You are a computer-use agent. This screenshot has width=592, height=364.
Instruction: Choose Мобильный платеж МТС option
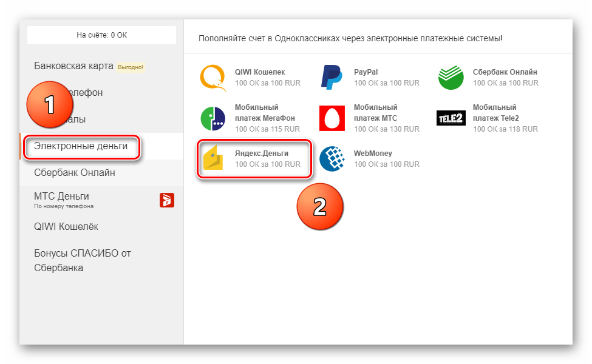pos(376,112)
